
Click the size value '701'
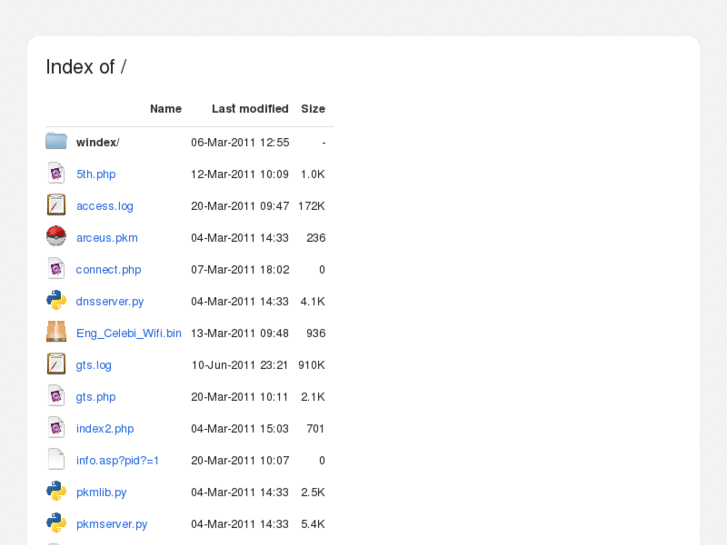(x=315, y=429)
